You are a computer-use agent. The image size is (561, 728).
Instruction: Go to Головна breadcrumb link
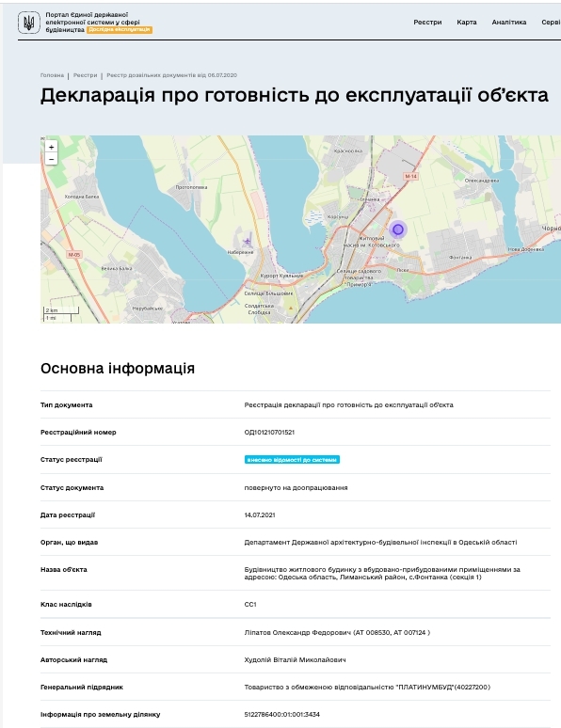click(x=52, y=75)
